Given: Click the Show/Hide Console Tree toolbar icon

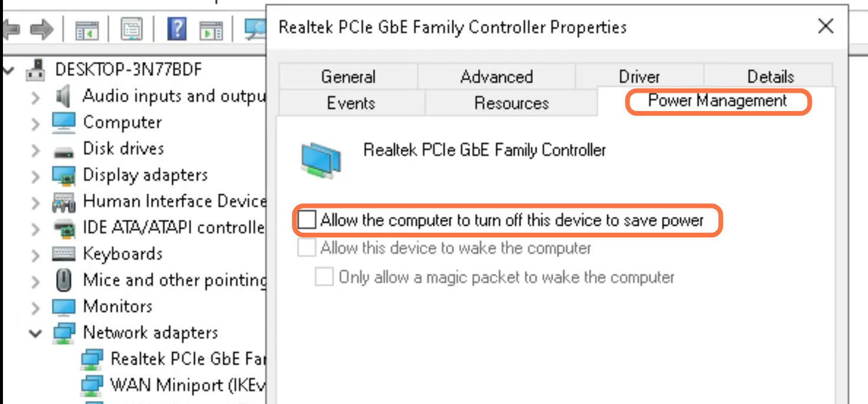Looking at the screenshot, I should [87, 29].
